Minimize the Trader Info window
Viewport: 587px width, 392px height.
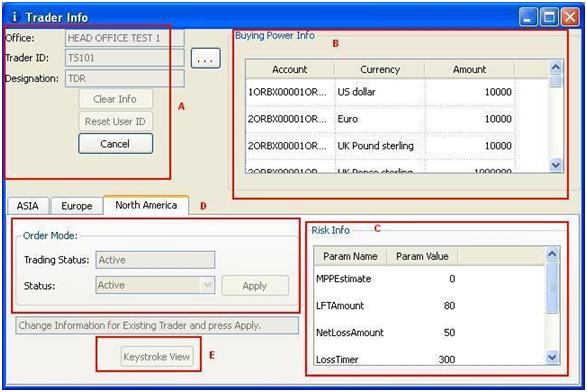point(528,17)
